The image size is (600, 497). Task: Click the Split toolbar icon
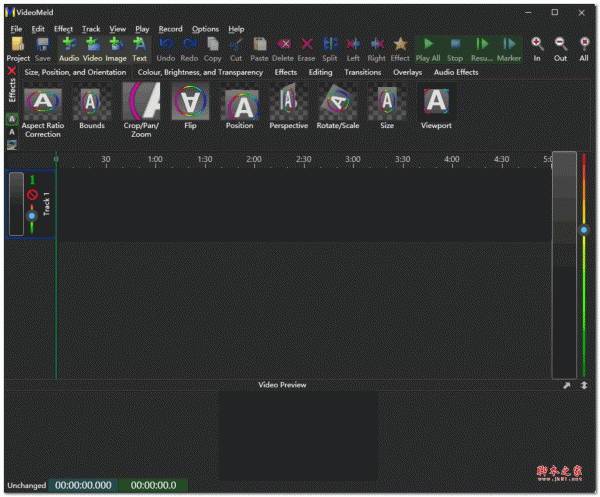coord(330,50)
